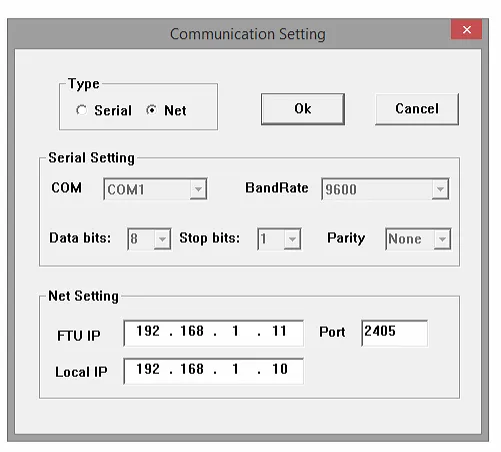Image resolution: width=501 pixels, height=452 pixels.
Task: Click the Port input field showing 2405
Action: [x=394, y=333]
